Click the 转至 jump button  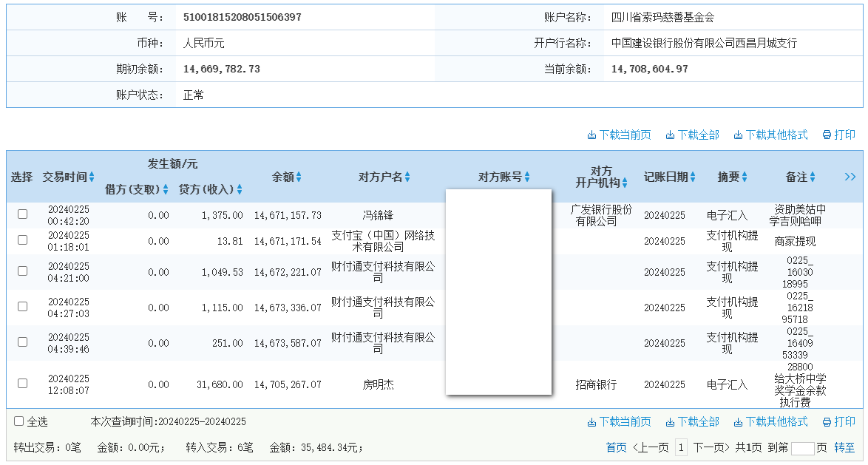tap(844, 447)
